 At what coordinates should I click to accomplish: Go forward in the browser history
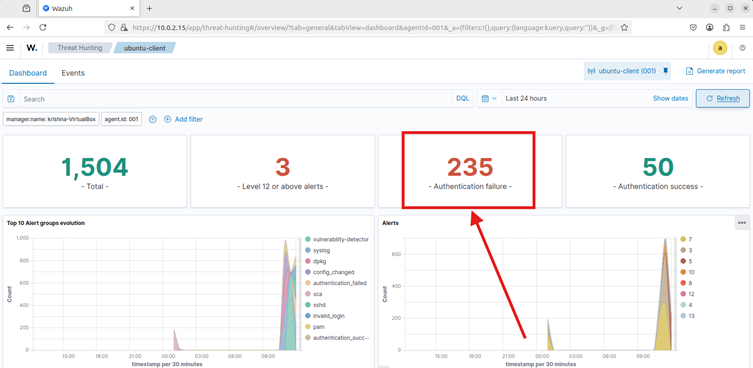(x=26, y=27)
